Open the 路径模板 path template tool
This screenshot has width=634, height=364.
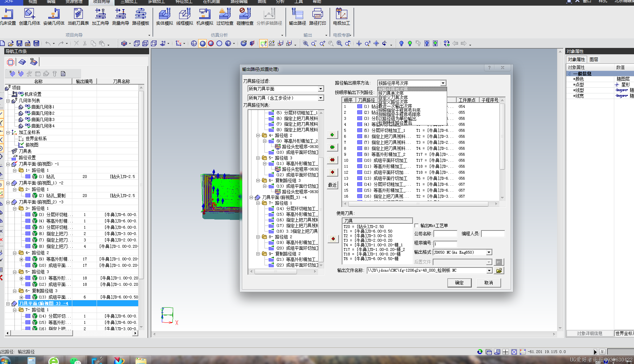(x=141, y=17)
